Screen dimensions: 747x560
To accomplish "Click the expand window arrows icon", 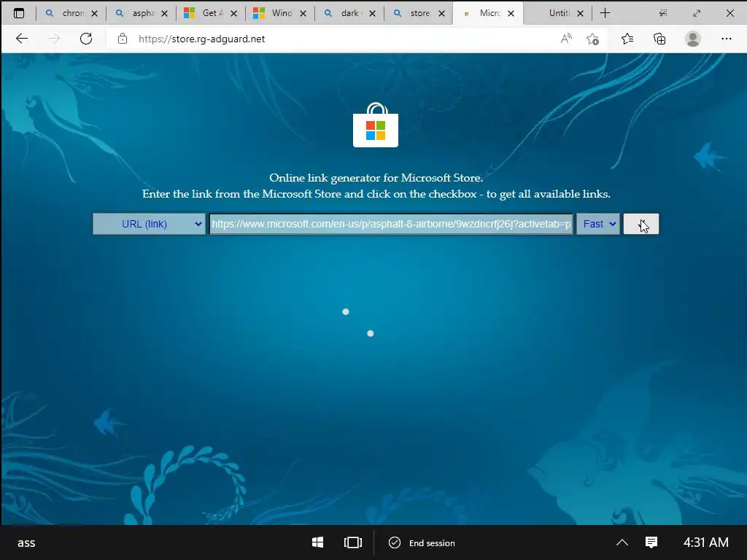I will [697, 13].
